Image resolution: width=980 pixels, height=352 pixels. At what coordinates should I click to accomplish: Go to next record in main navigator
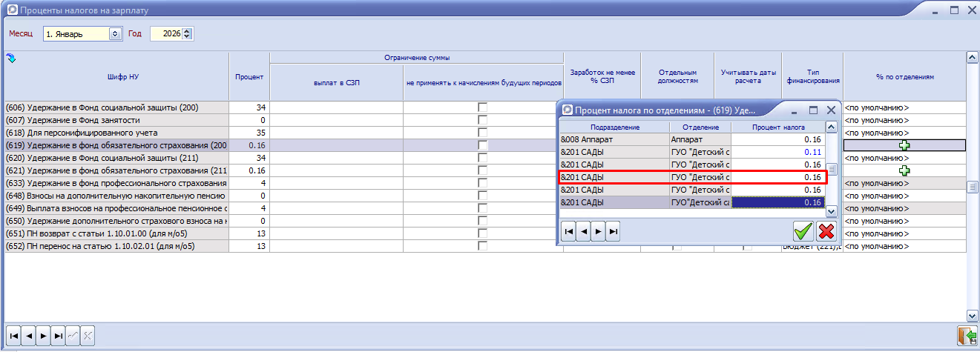click(43, 336)
